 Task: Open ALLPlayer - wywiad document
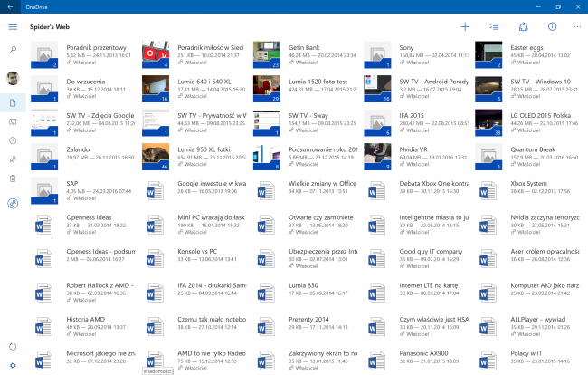(527, 327)
